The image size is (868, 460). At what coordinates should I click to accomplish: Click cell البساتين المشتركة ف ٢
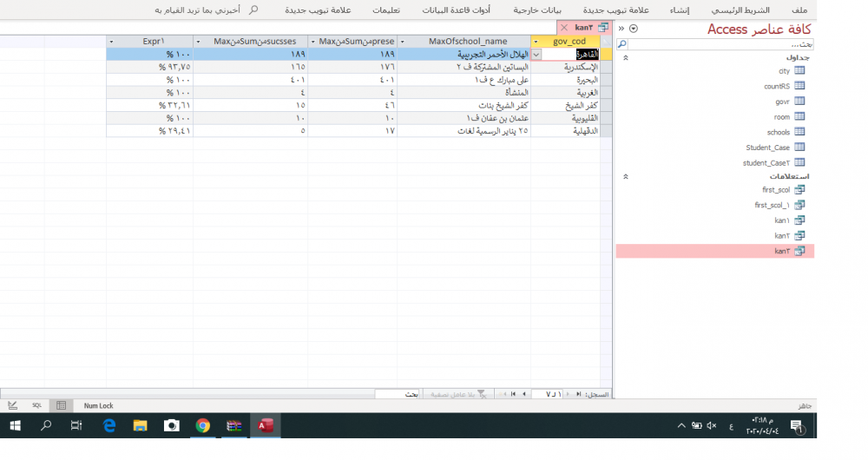pos(464,67)
